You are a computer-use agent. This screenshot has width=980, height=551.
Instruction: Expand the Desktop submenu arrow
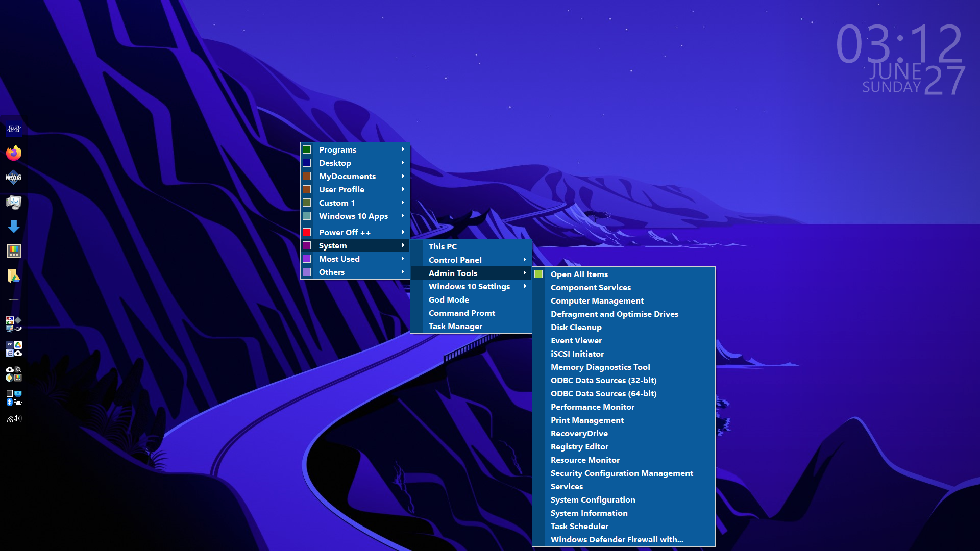[403, 163]
